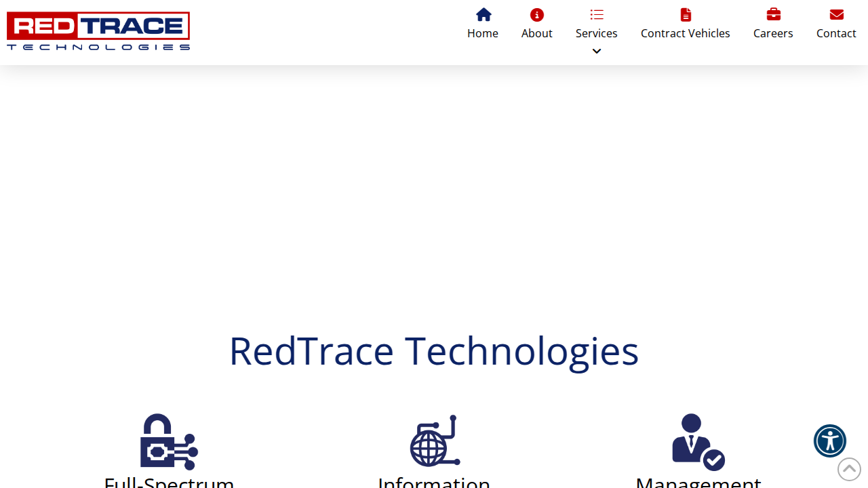Click the Full-Spectrum service title
The image size is (868, 488).
[x=169, y=481]
